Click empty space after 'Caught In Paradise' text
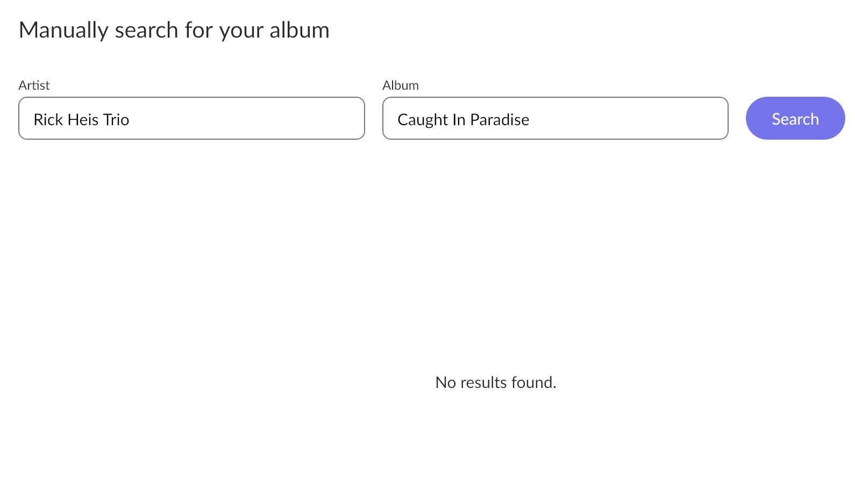 628,119
